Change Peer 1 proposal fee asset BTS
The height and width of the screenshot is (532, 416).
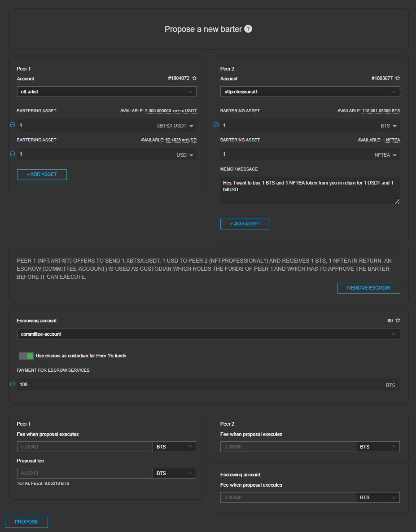174,473
